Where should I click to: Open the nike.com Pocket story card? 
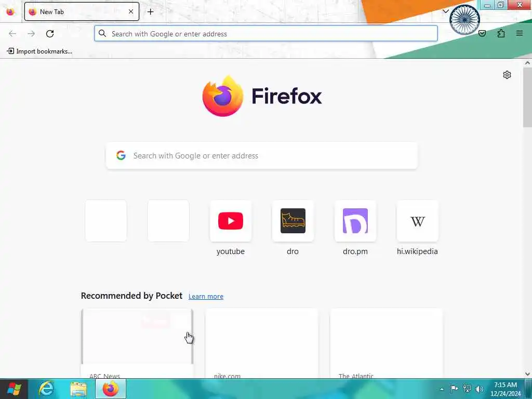(262, 343)
